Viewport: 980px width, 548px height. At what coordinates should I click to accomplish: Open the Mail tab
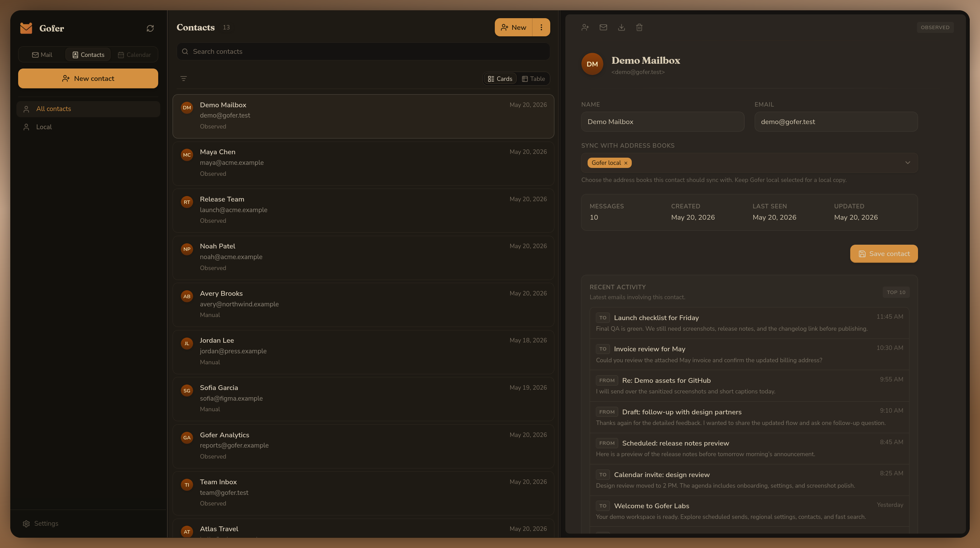point(42,54)
